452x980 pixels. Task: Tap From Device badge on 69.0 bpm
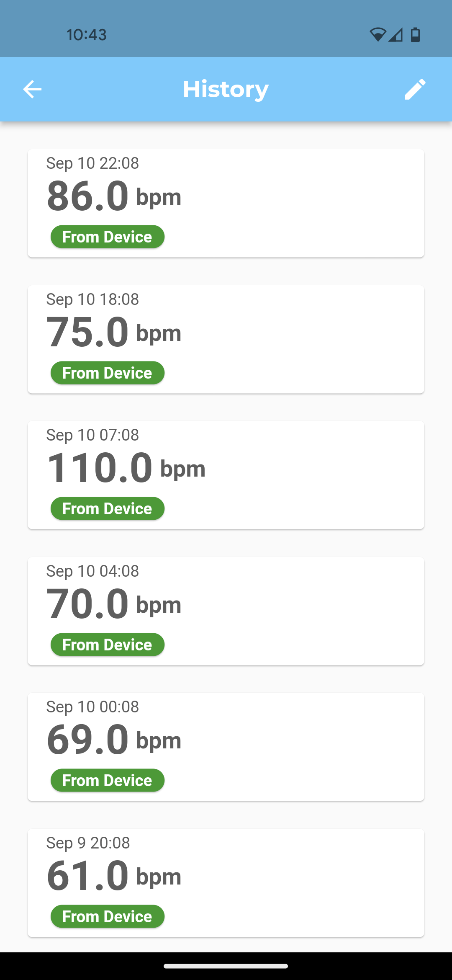(108, 780)
